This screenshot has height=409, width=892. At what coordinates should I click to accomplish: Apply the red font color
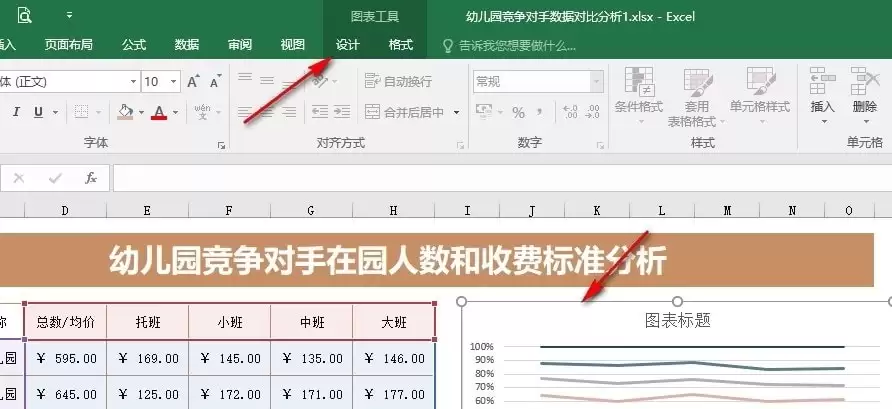click(x=159, y=112)
